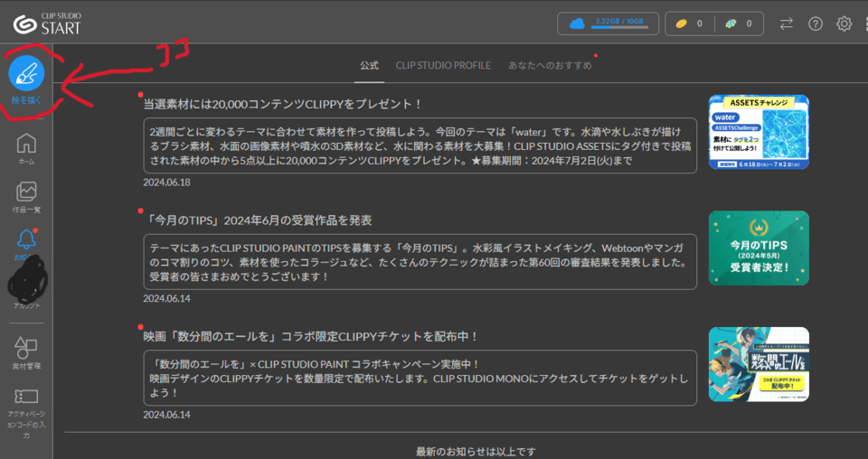868x459 pixels.
Task: Click the date 2024.06.18
Action: point(166,183)
